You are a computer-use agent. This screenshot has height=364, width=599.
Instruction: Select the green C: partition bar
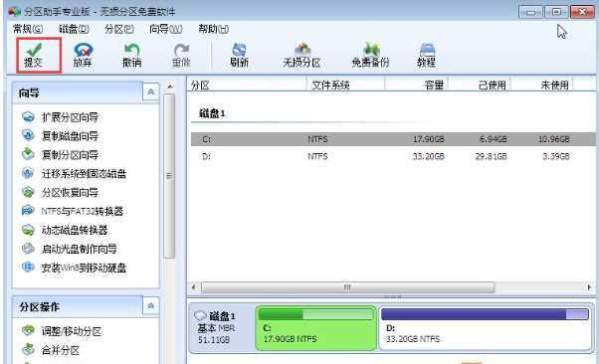(x=316, y=328)
